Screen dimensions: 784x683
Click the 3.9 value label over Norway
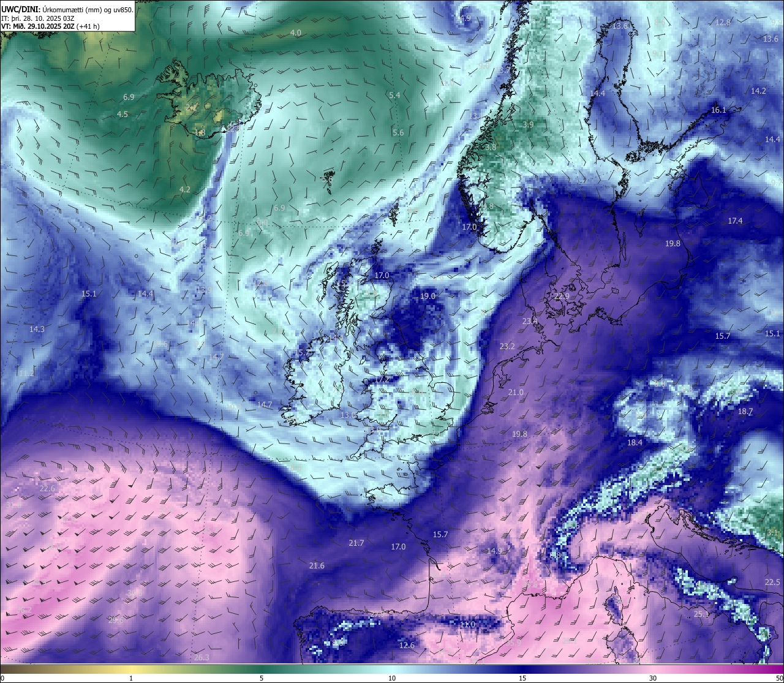(528, 125)
